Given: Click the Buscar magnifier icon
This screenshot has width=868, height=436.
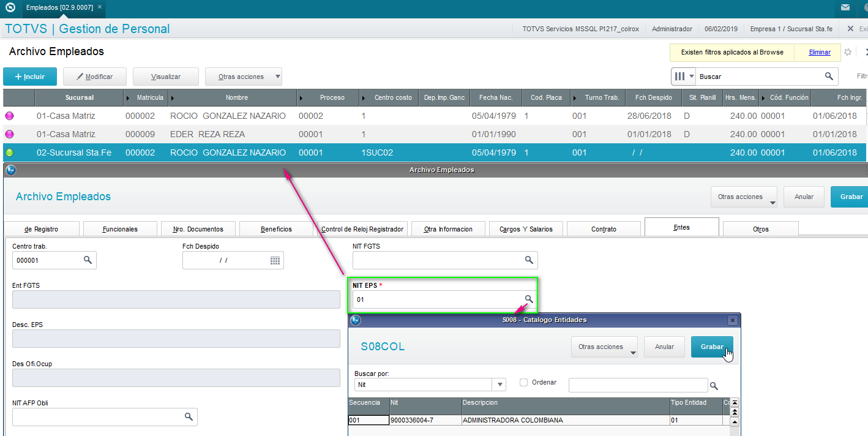Looking at the screenshot, I should [x=829, y=77].
